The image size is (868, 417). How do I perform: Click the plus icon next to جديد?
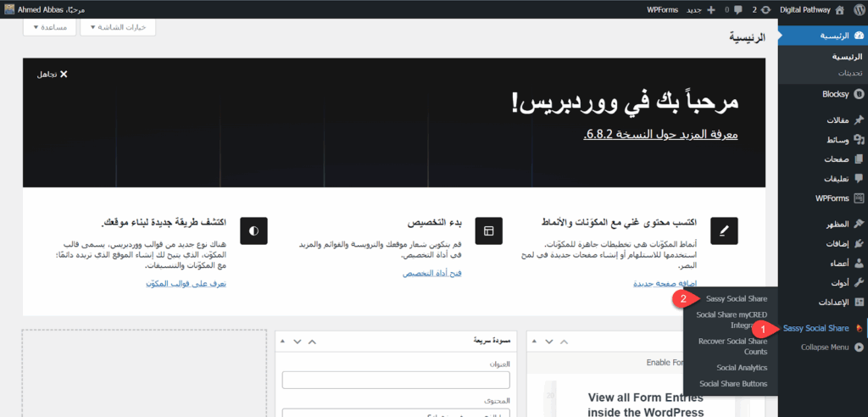(x=711, y=9)
